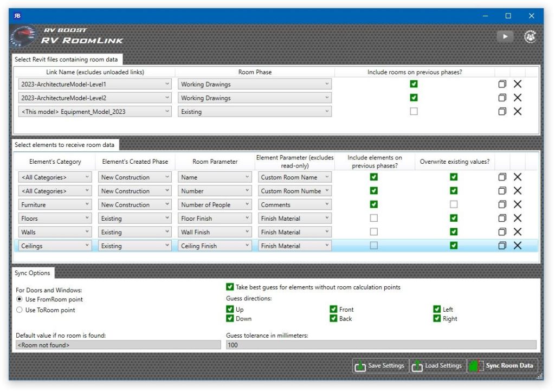The height and width of the screenshot is (392, 555).
Task: Click the Element's Created Phase column header
Action: pyautogui.click(x=135, y=162)
